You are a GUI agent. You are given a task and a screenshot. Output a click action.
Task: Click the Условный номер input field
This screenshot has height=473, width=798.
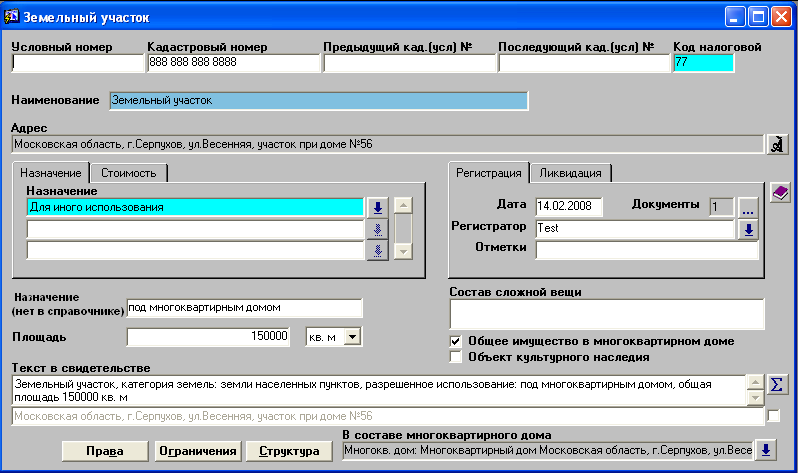pos(78,63)
